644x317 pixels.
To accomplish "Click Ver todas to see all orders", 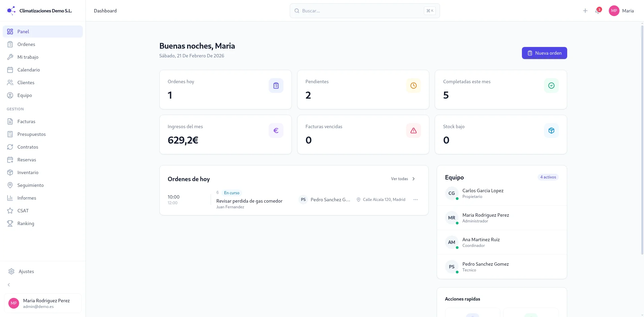I will pyautogui.click(x=399, y=178).
